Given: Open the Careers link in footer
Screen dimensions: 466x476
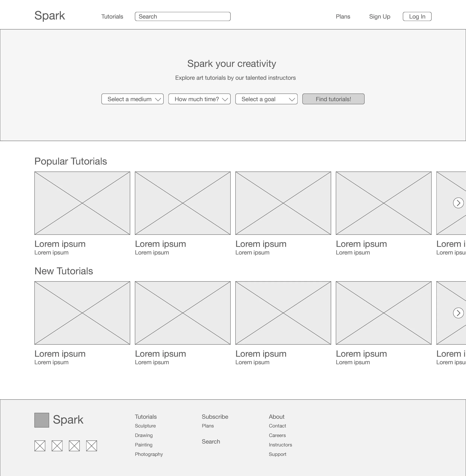Looking at the screenshot, I should [277, 435].
